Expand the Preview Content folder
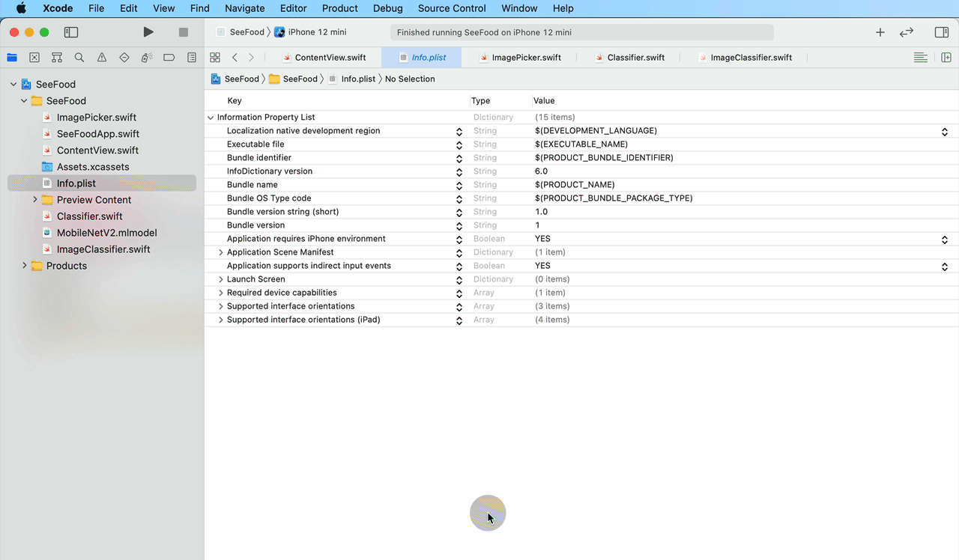 point(35,200)
